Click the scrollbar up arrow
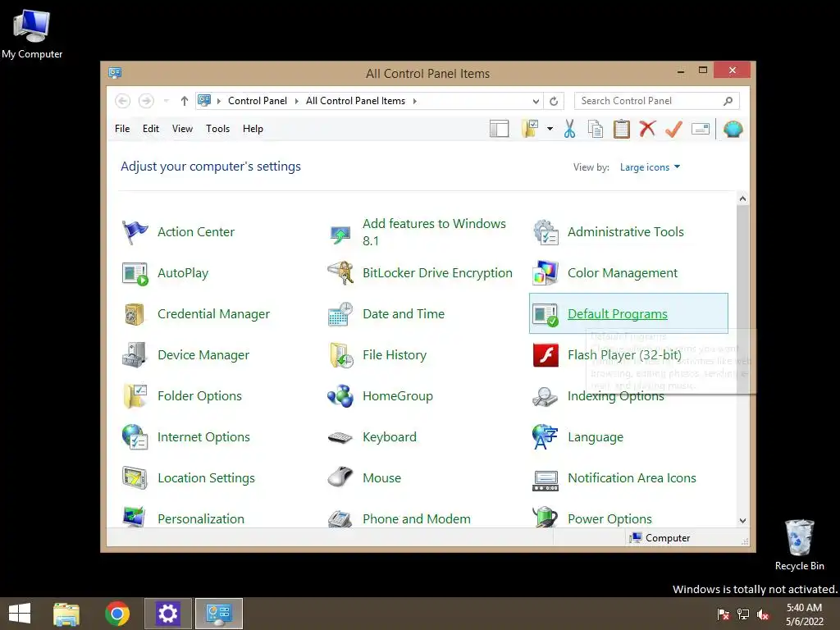 [742, 199]
